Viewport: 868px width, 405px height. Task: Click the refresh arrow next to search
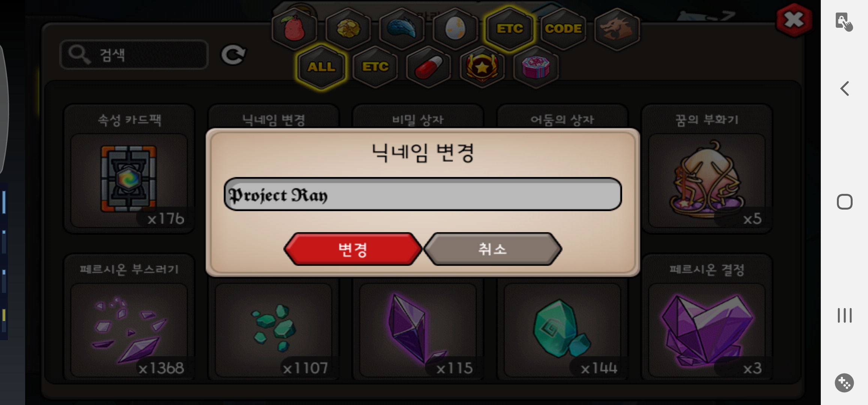point(233,55)
